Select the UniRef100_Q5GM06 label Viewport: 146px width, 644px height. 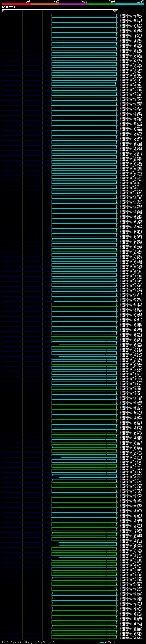click(131, 344)
